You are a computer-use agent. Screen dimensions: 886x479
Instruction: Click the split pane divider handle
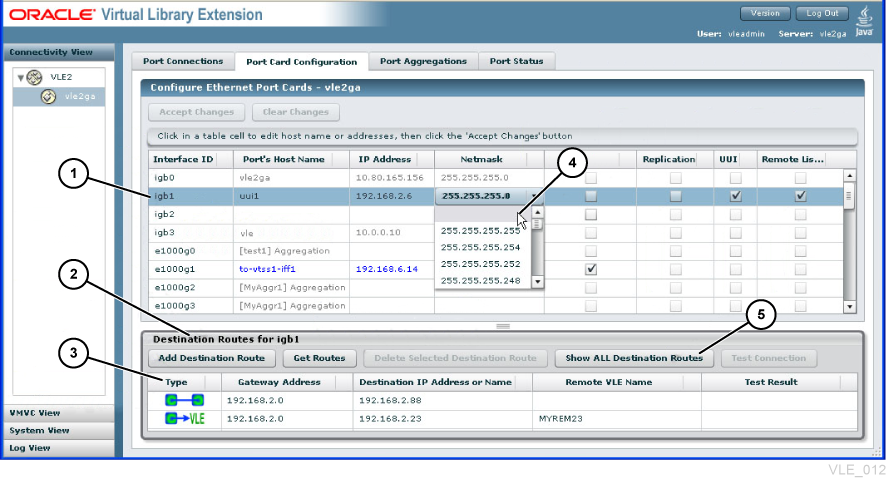(503, 326)
